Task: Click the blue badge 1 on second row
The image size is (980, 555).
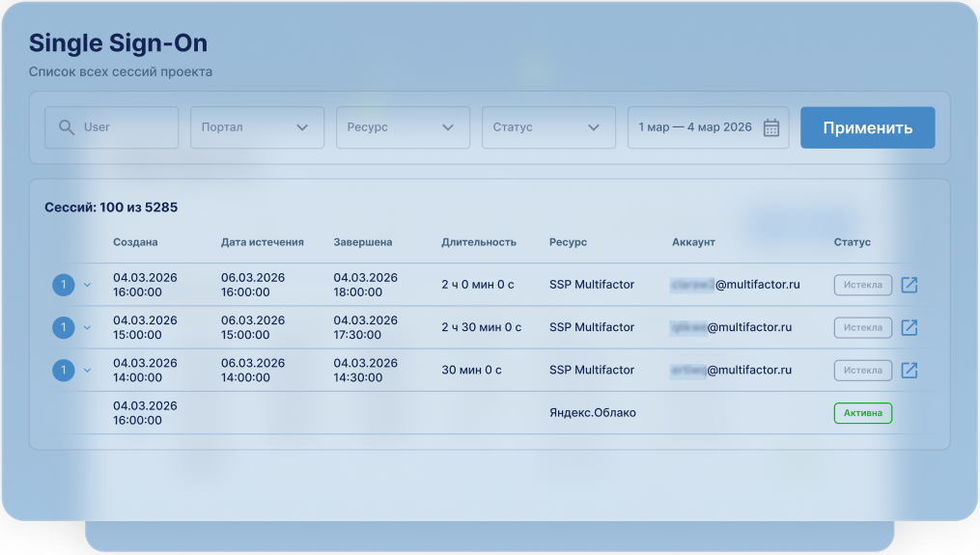Action: point(63,327)
